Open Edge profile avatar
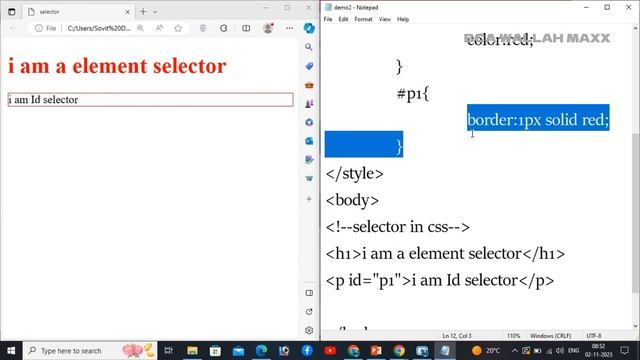Image resolution: width=640 pixels, height=360 pixels. coord(268,28)
